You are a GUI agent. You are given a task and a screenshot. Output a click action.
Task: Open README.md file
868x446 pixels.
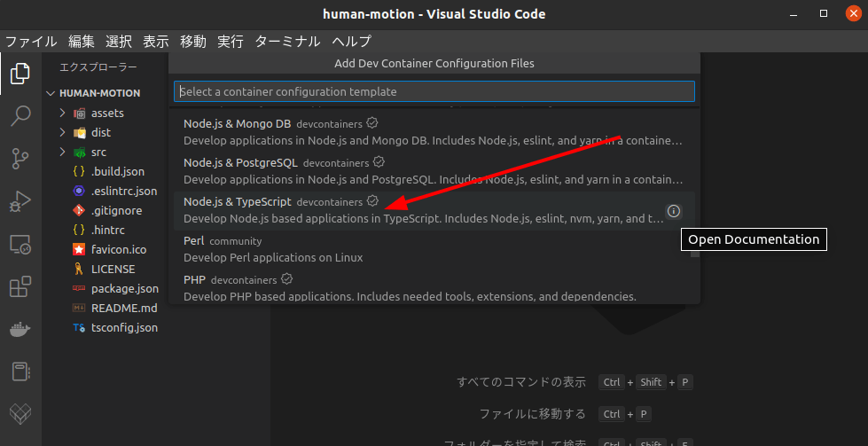(x=124, y=308)
